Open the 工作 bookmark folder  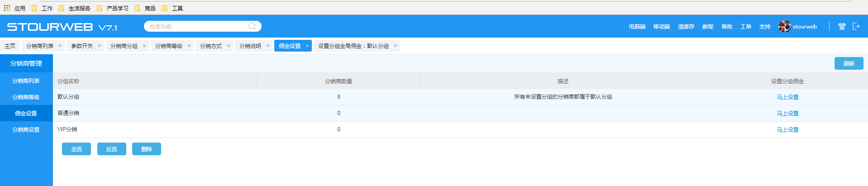click(42, 8)
